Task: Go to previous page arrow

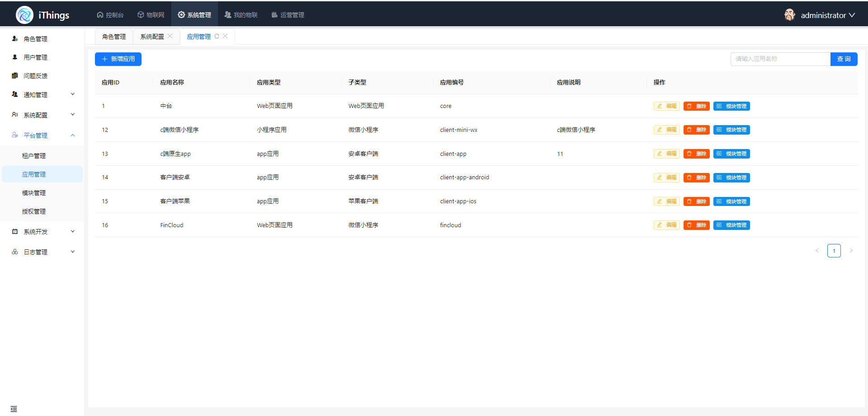Action: (x=817, y=251)
